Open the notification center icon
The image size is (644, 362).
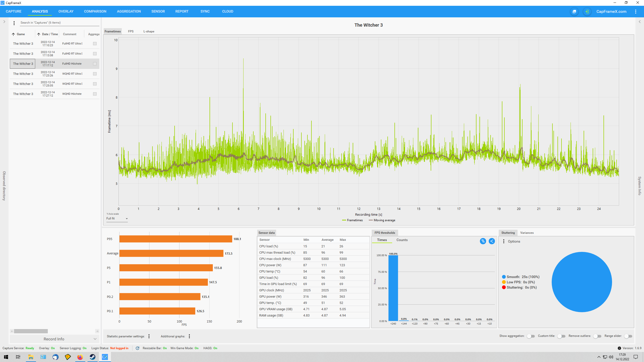(636, 357)
